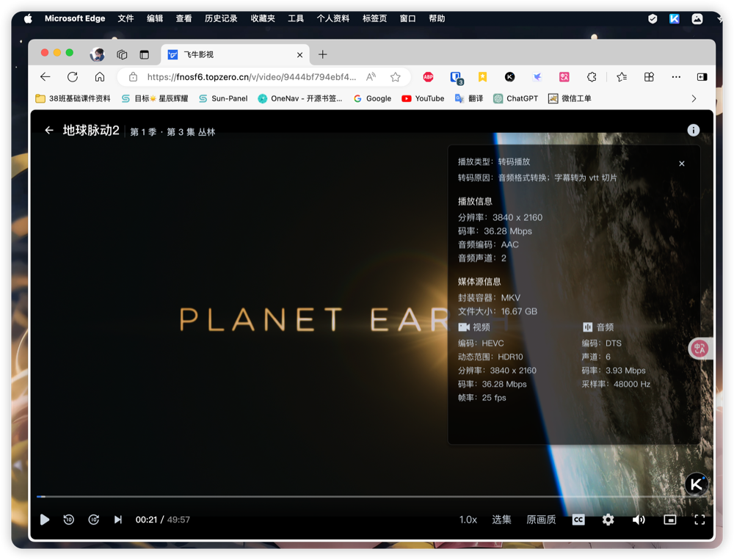The width and height of the screenshot is (734, 560).
Task: Open ChatGPT bookmark
Action: pyautogui.click(x=515, y=98)
